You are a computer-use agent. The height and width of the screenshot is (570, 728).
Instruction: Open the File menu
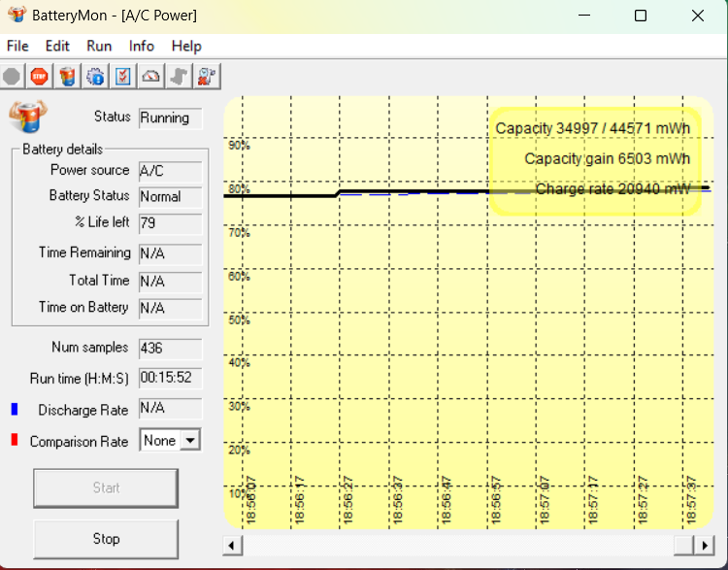(x=17, y=46)
